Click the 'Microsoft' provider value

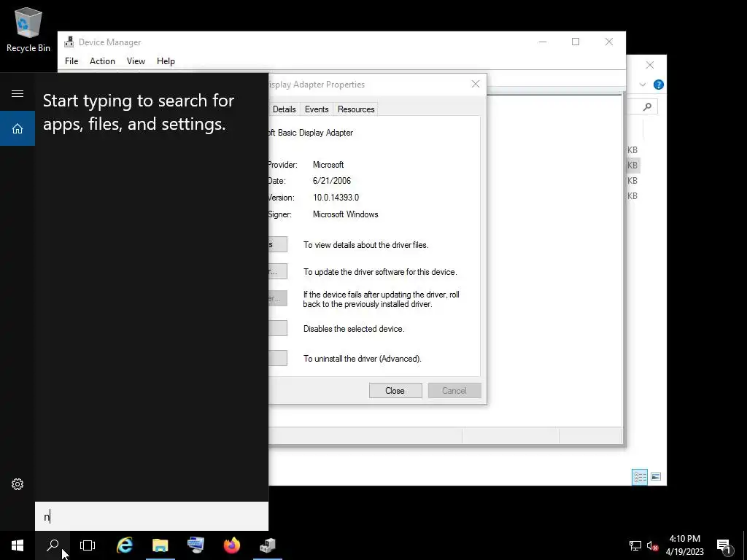tap(328, 165)
